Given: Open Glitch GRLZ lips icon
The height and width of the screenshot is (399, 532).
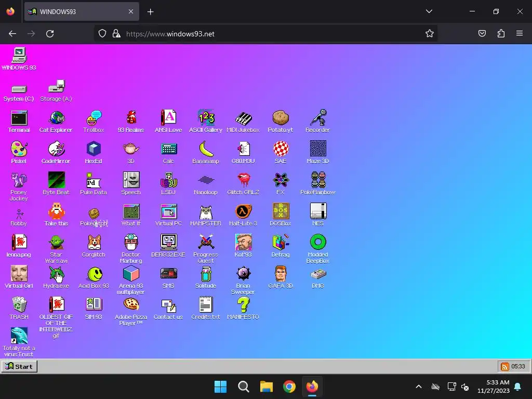Looking at the screenshot, I should tap(243, 183).
